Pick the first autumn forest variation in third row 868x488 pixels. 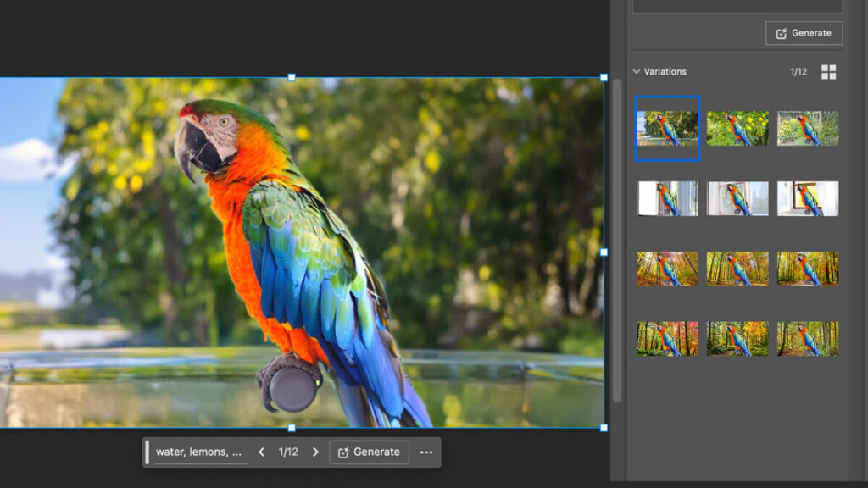point(667,269)
